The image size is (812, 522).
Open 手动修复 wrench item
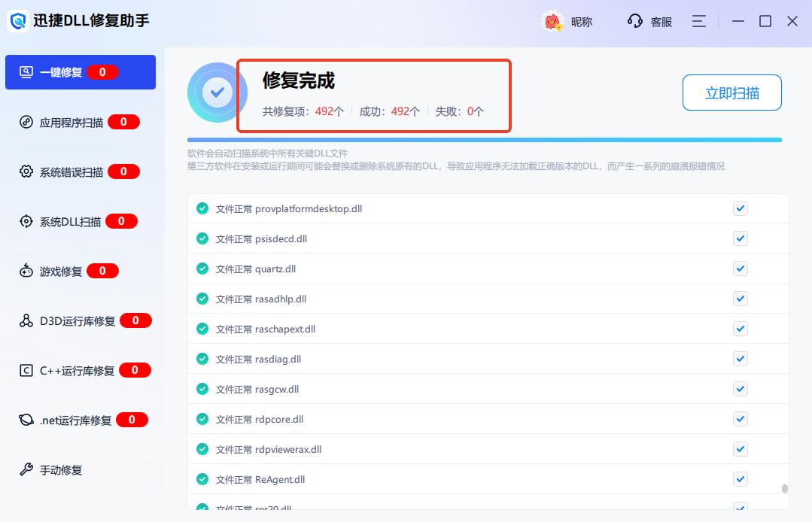(60, 470)
